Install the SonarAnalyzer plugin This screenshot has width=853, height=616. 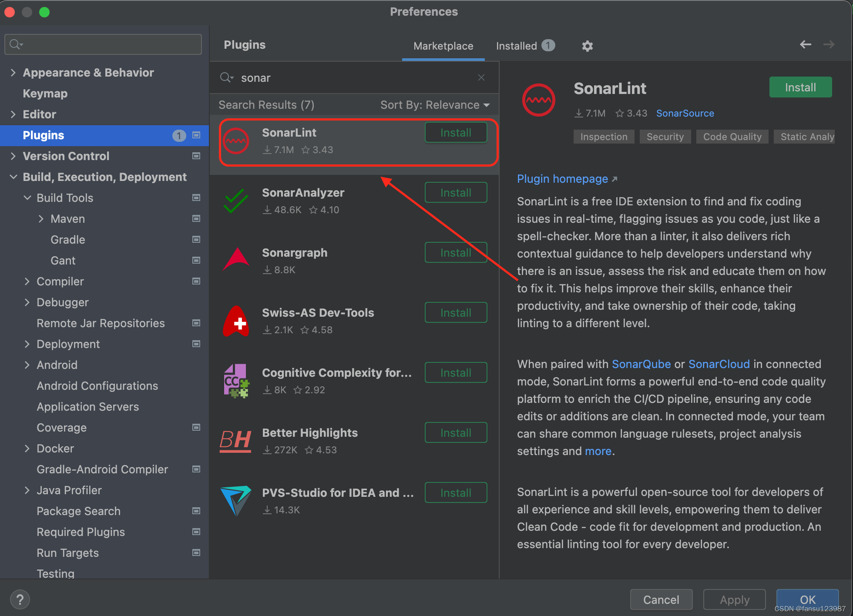click(456, 193)
